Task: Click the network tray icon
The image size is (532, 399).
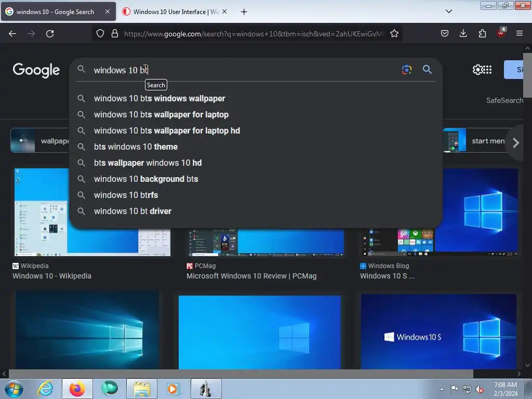Action: (467, 390)
